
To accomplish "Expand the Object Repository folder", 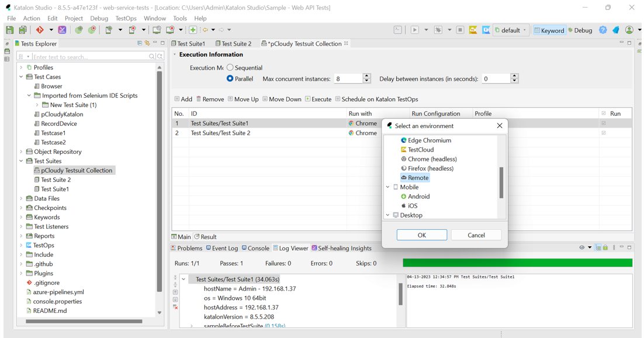I will 22,151.
